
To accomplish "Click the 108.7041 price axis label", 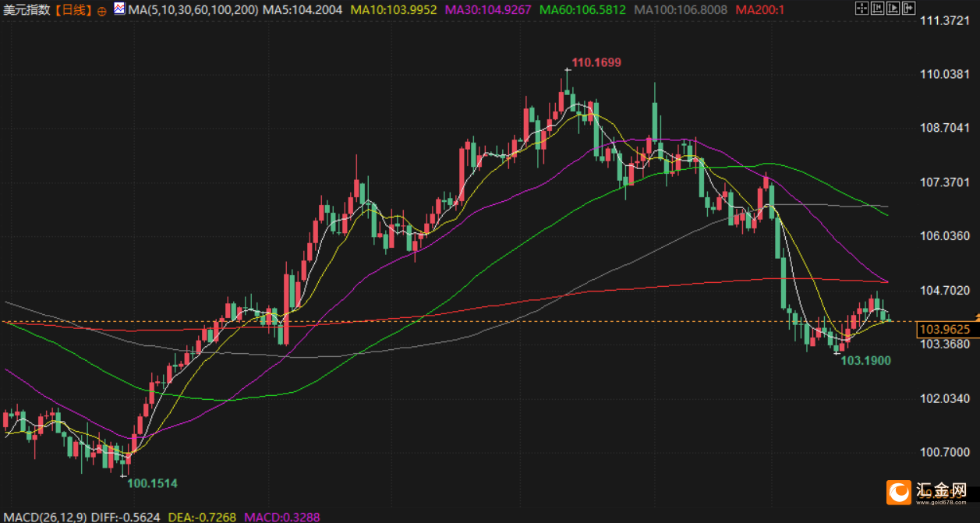I will (945, 128).
